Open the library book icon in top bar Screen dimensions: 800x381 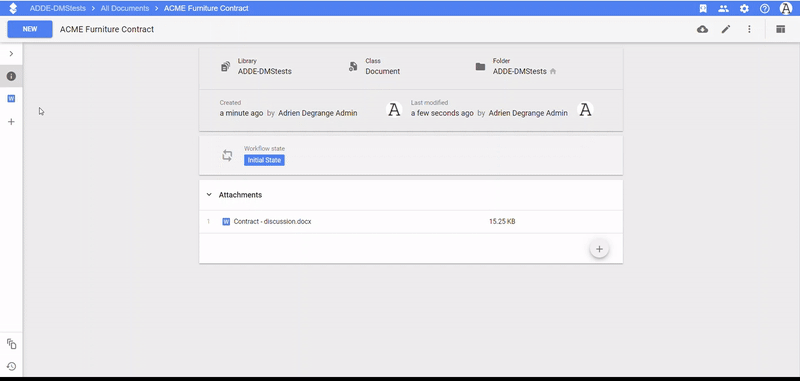pyautogui.click(x=703, y=8)
